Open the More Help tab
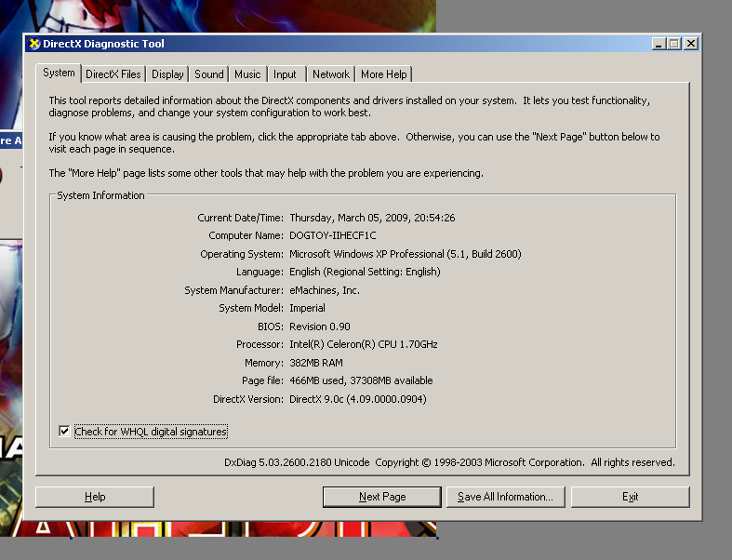 [384, 74]
